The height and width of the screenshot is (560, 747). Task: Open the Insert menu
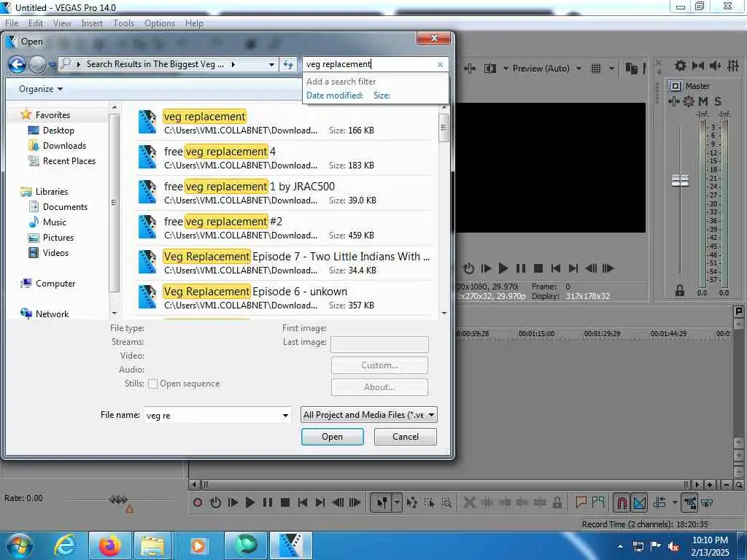92,23
